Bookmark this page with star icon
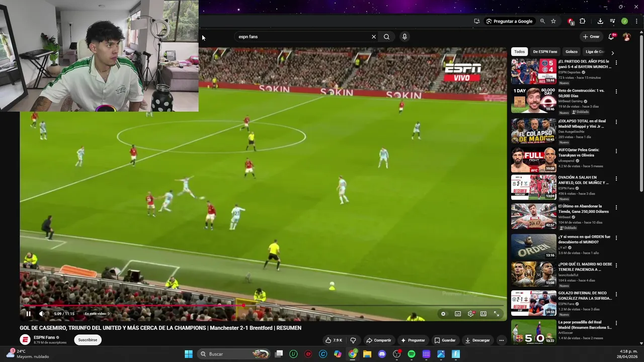This screenshot has height=362, width=644. [553, 21]
